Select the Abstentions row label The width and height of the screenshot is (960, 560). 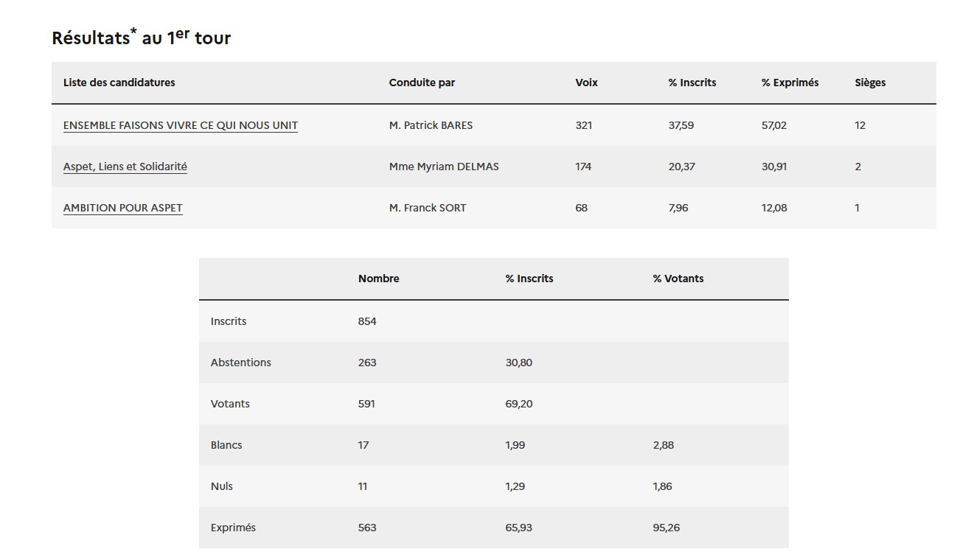click(241, 363)
